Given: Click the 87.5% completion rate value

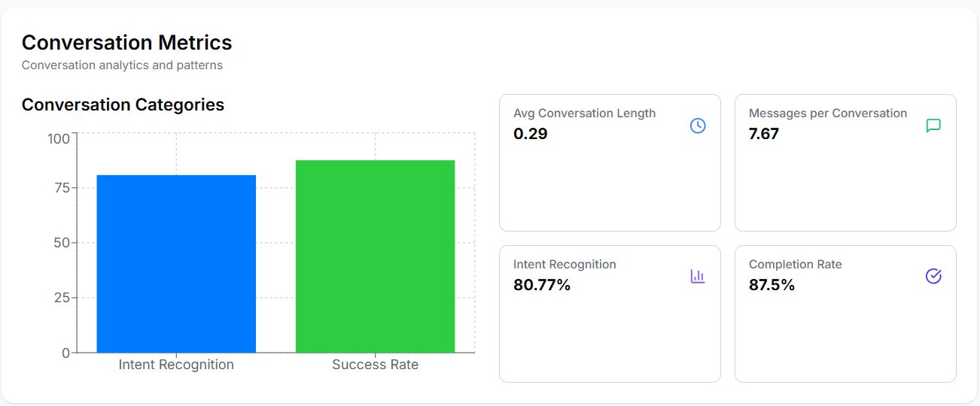Looking at the screenshot, I should pyautogui.click(x=772, y=285).
